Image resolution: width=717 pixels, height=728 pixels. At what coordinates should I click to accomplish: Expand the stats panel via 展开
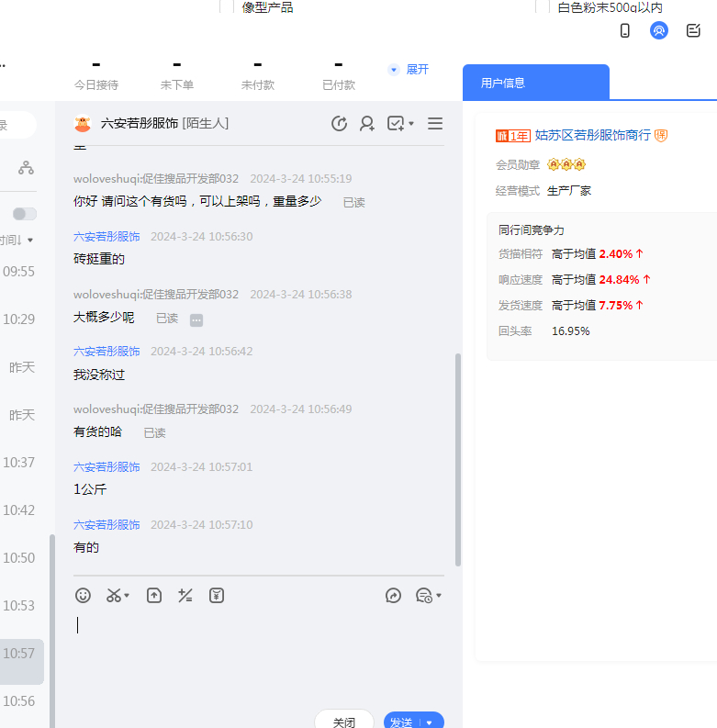(x=409, y=70)
